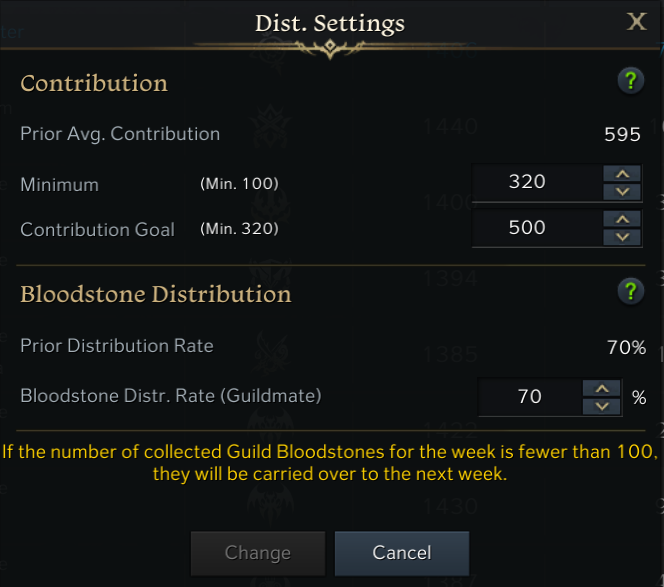Select the Contribution Goal field showing 500
This screenshot has height=587, width=664.
(537, 228)
